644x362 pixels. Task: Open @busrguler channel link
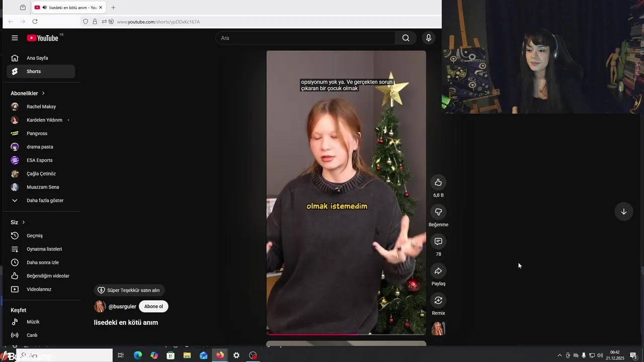tap(122, 306)
